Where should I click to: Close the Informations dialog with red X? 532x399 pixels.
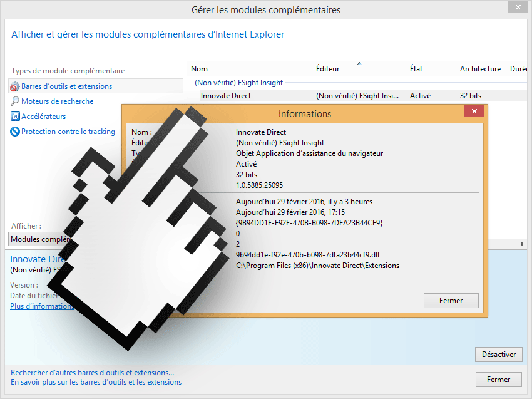(x=474, y=111)
